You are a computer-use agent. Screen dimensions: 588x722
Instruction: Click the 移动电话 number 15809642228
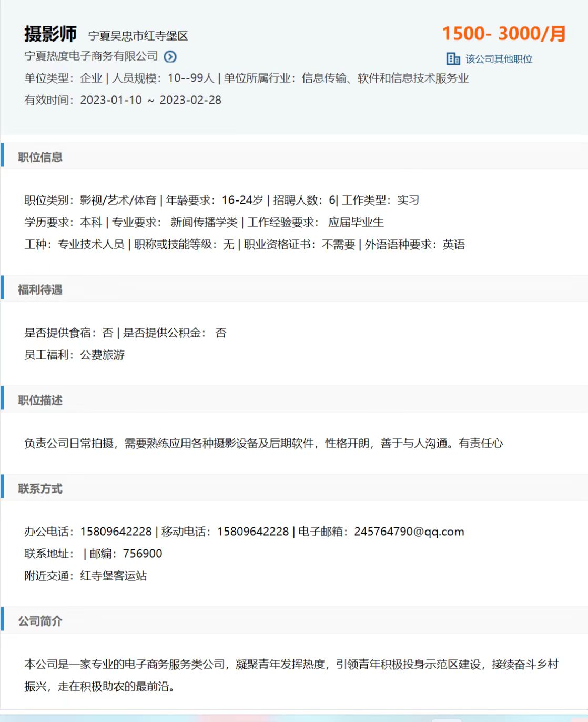coord(253,532)
